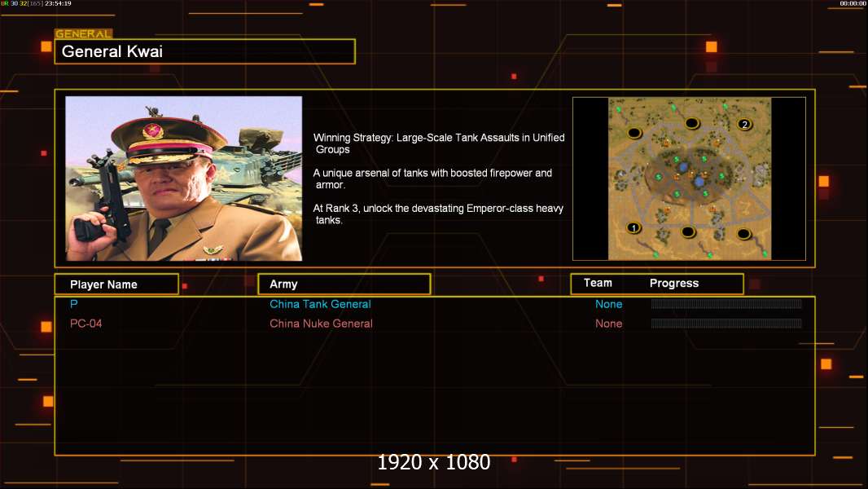This screenshot has height=489, width=868.
Task: Click the None team value for PC-04
Action: coord(608,324)
